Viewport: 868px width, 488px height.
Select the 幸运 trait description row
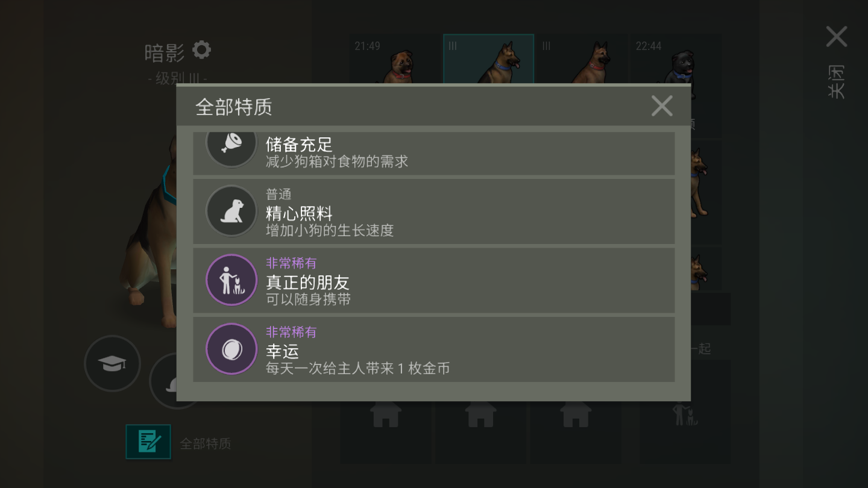coord(434,349)
